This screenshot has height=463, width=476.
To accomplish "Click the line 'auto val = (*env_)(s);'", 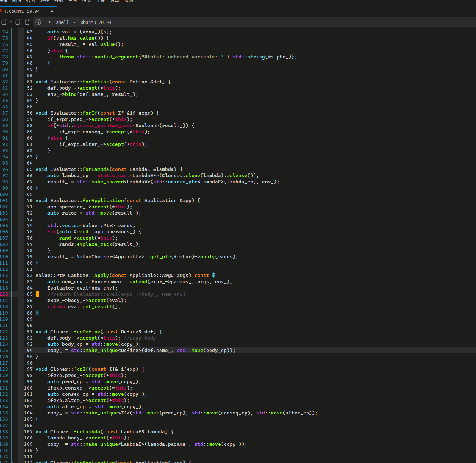I will click(79, 32).
